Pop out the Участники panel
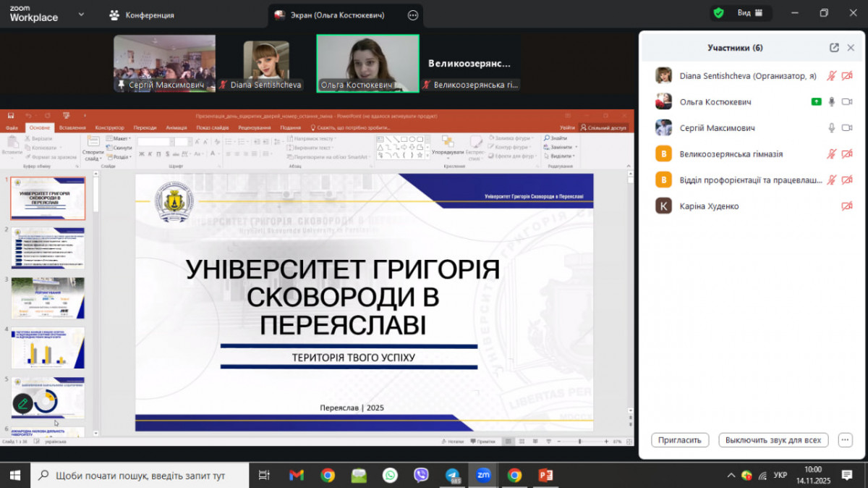 coord(834,48)
